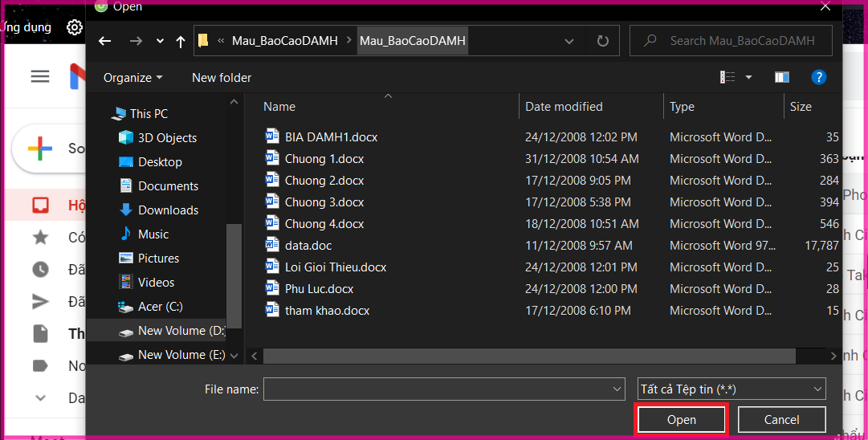Screen dimensions: 868x440
Task: Select file data.doc
Action: pyautogui.click(x=308, y=246)
